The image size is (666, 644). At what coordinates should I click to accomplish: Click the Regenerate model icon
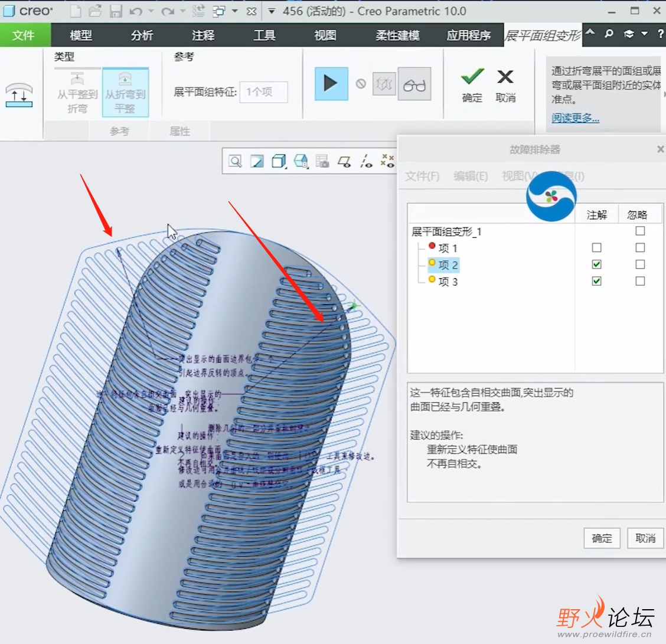coord(198,11)
